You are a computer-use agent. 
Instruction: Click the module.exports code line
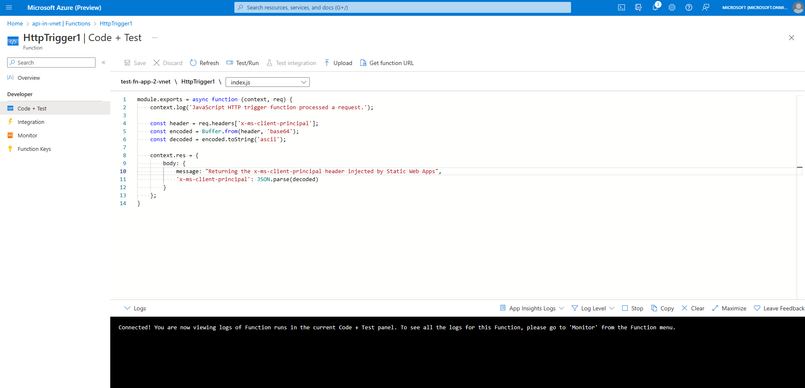pyautogui.click(x=215, y=99)
